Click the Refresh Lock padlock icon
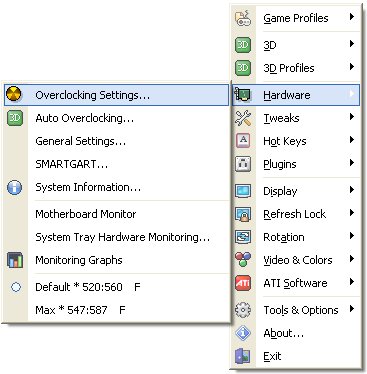This screenshot has width=367, height=374. pos(243,214)
